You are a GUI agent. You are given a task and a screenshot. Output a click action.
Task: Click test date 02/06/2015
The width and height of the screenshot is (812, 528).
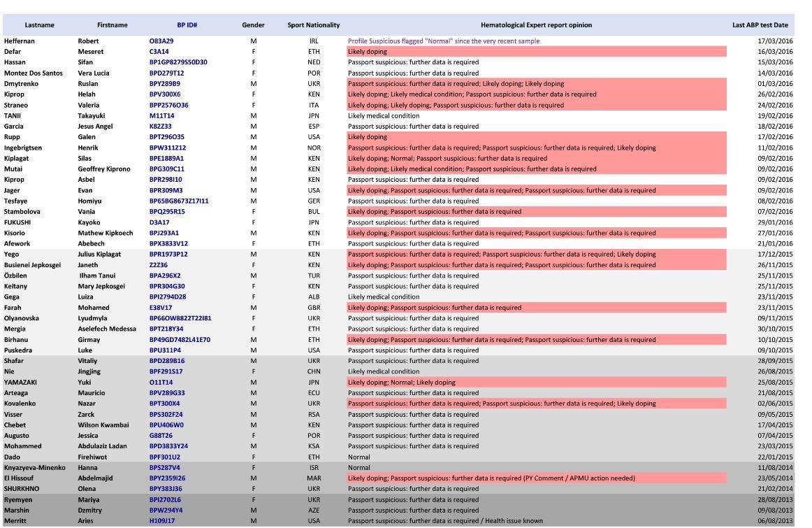pyautogui.click(x=775, y=404)
